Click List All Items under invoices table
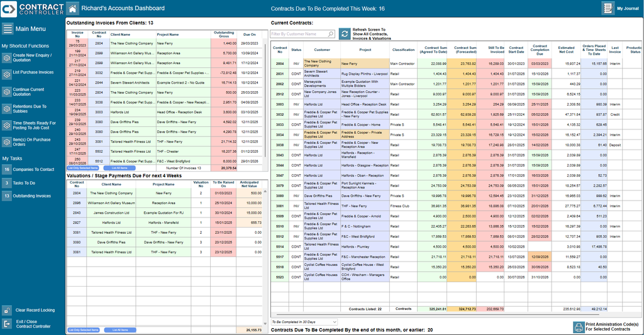 point(119,168)
